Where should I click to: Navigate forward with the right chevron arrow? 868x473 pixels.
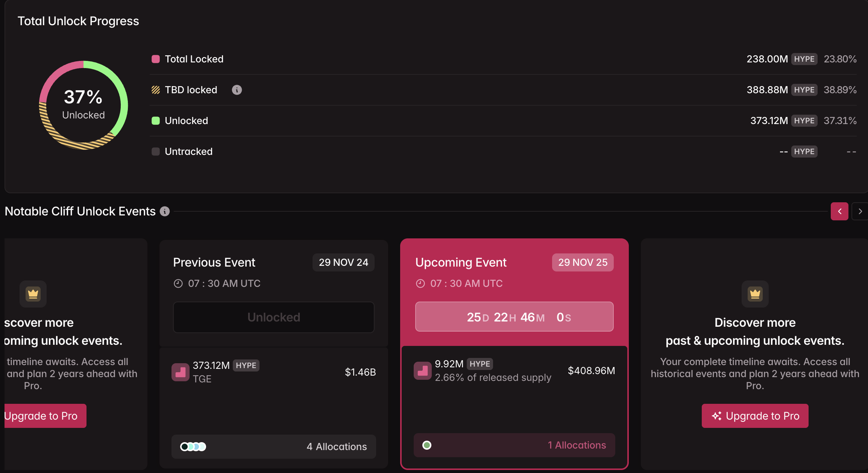(860, 211)
